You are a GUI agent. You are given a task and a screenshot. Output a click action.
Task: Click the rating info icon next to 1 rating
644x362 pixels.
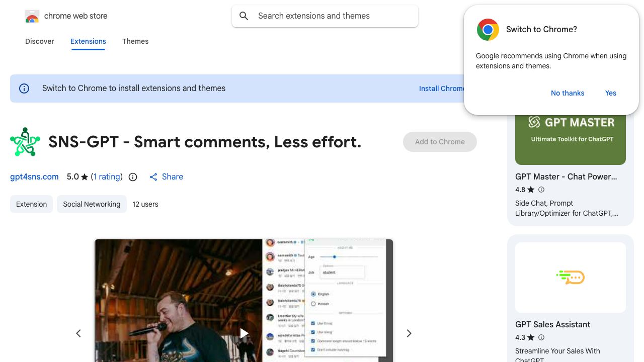133,177
